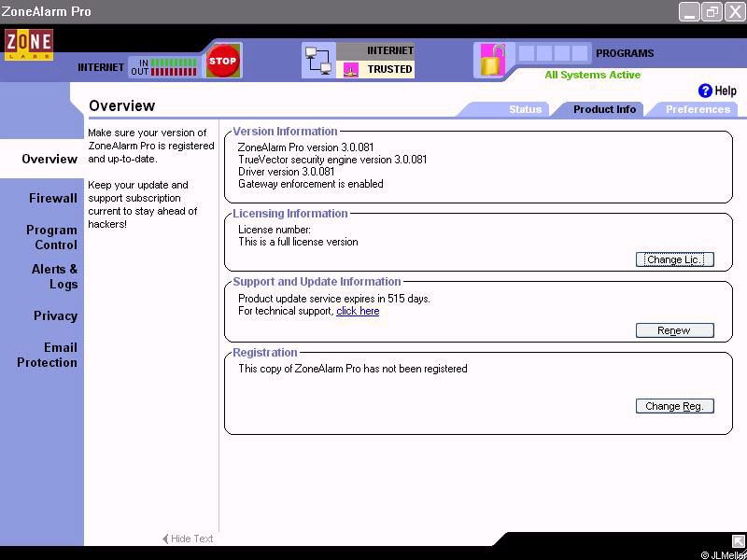Image resolution: width=747 pixels, height=560 pixels.
Task: Click Product update service expires text
Action: [x=334, y=299]
